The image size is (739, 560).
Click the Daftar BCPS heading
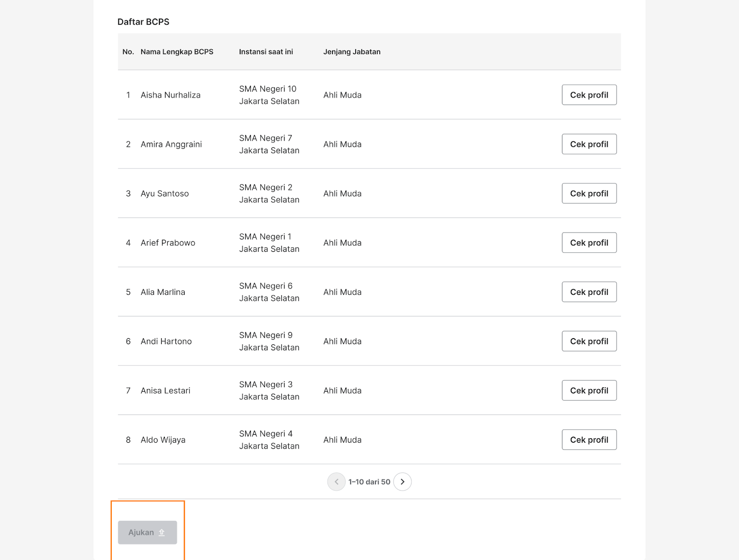pyautogui.click(x=143, y=22)
